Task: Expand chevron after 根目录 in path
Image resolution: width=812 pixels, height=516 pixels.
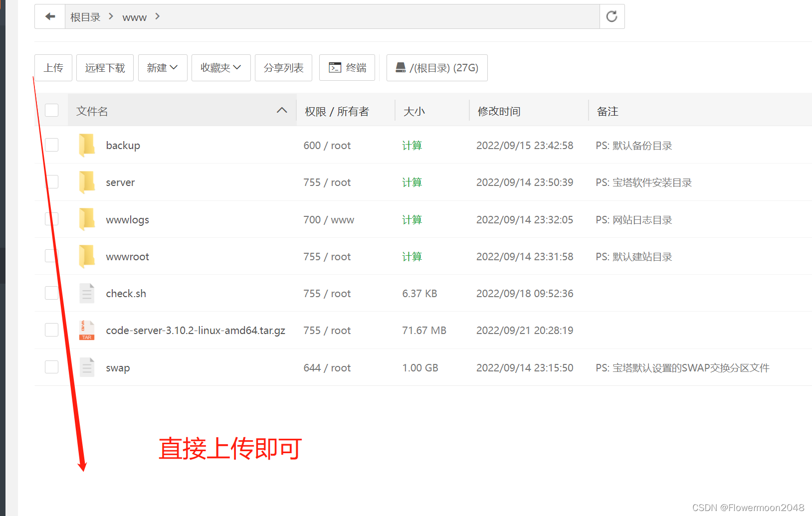Action: point(111,16)
